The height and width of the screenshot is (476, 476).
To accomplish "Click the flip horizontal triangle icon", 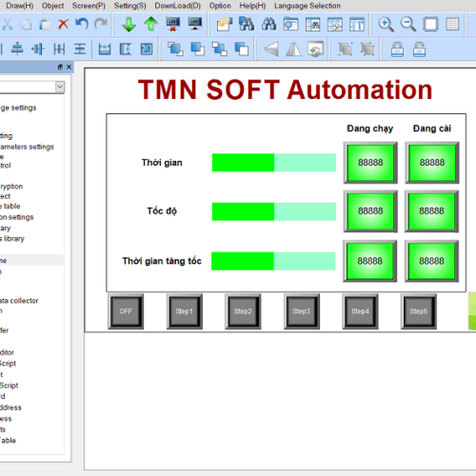I will (271, 50).
